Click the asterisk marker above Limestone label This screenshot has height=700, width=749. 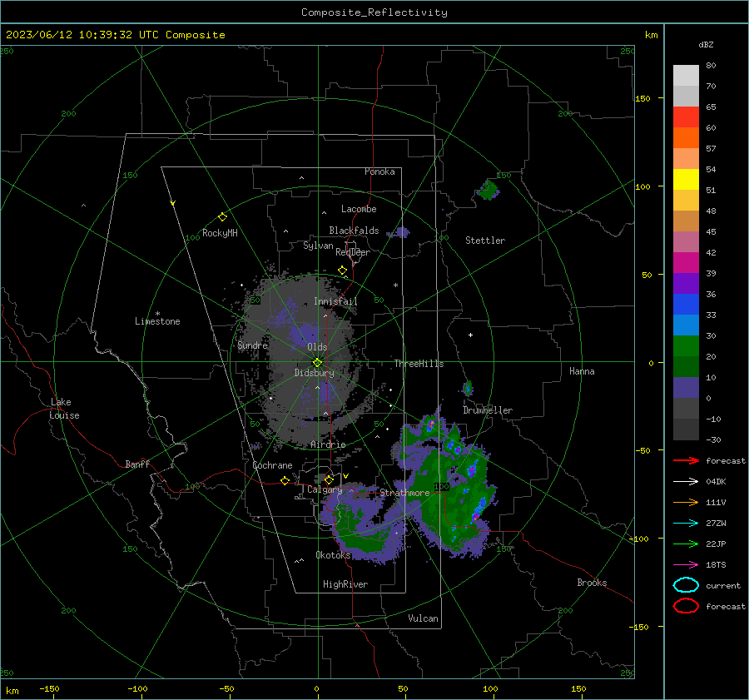tap(157, 314)
